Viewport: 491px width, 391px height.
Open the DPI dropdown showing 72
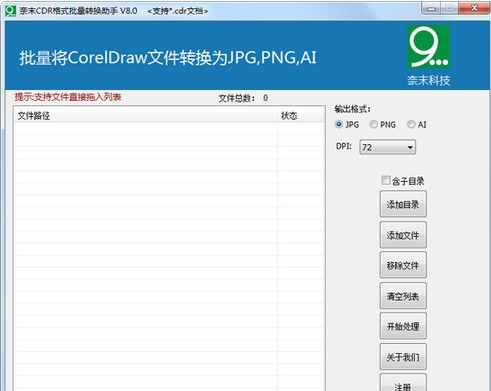387,147
